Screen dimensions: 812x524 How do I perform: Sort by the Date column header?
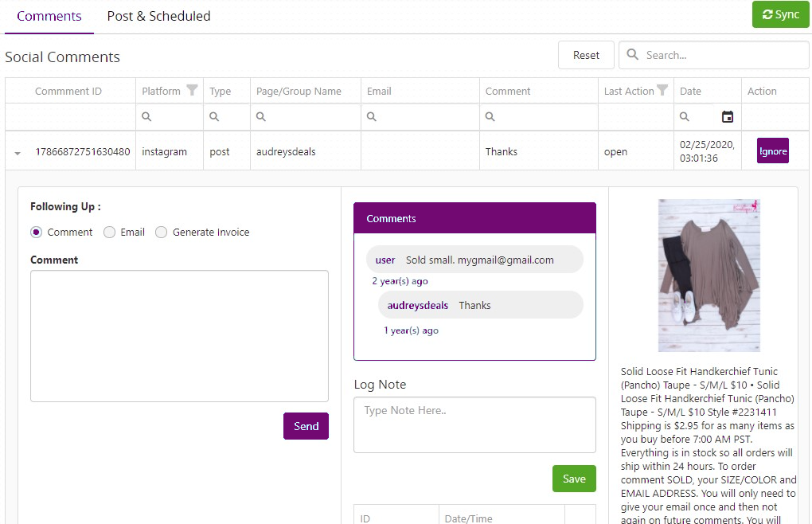coord(690,91)
